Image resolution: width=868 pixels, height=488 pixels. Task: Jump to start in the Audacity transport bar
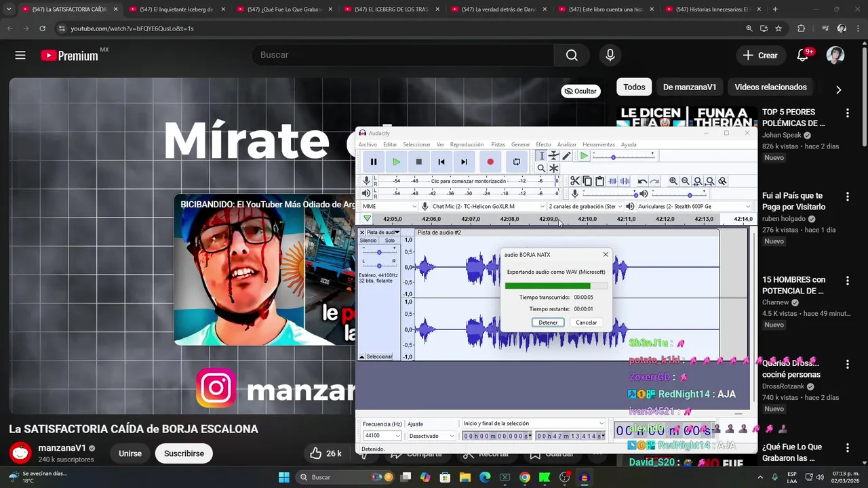point(441,162)
